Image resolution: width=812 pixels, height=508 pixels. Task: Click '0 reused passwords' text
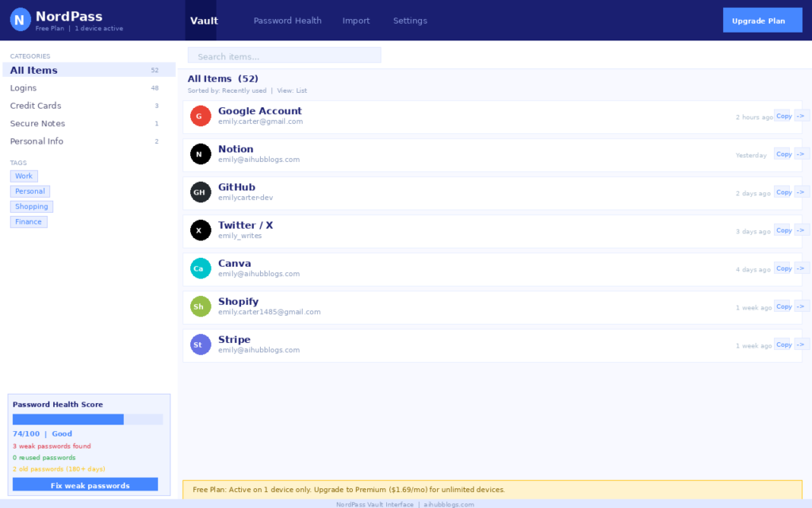coord(44,458)
